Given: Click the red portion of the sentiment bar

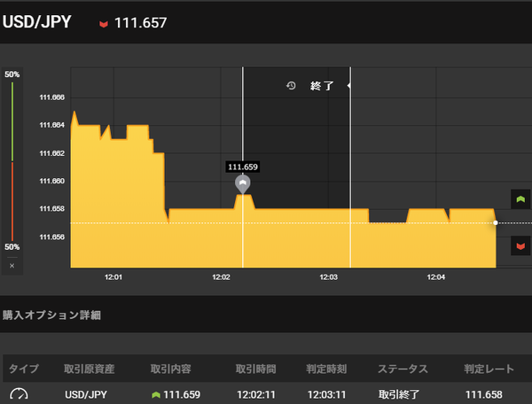Looking at the screenshot, I should tap(12, 202).
